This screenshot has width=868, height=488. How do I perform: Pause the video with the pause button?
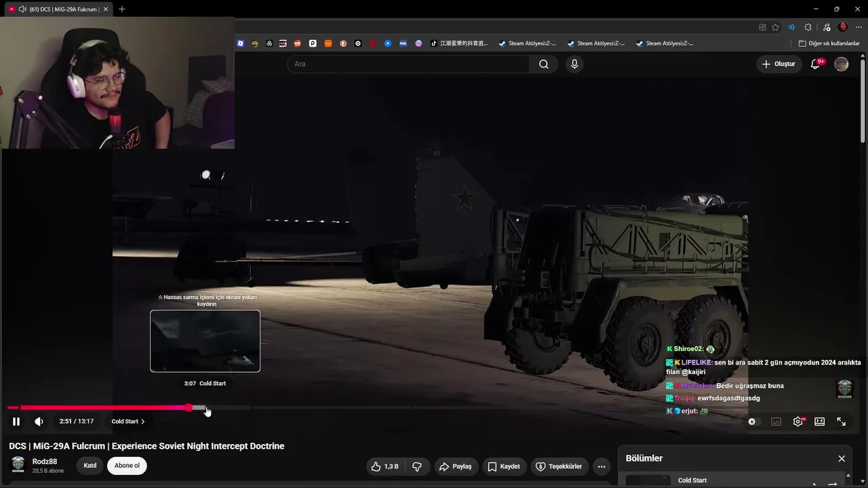tap(16, 422)
